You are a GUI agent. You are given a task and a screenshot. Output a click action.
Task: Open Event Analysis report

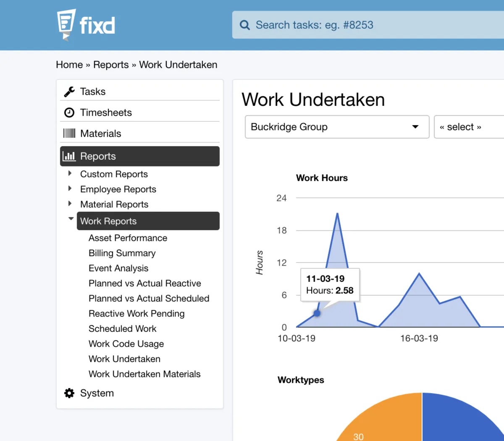(118, 268)
